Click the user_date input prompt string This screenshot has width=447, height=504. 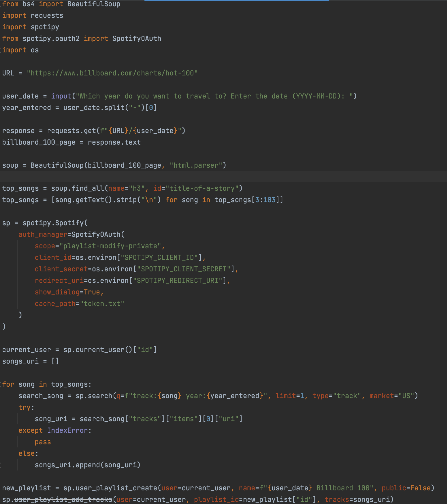(215, 96)
